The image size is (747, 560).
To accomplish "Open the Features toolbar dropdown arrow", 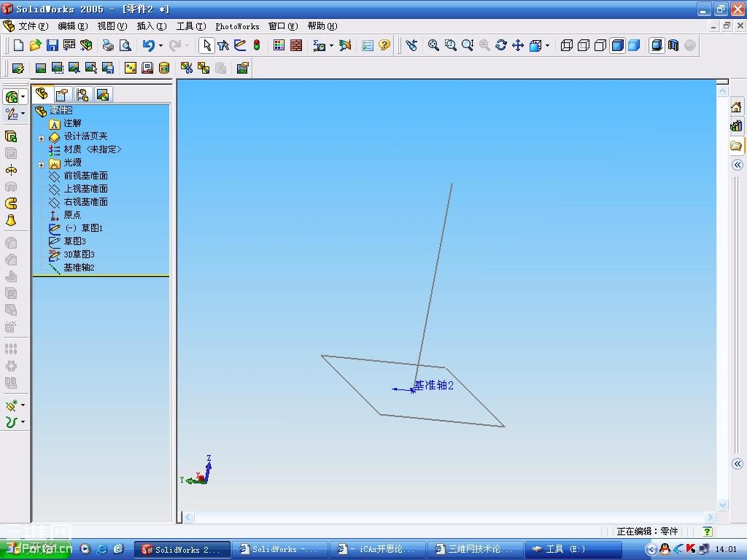I will [x=23, y=97].
